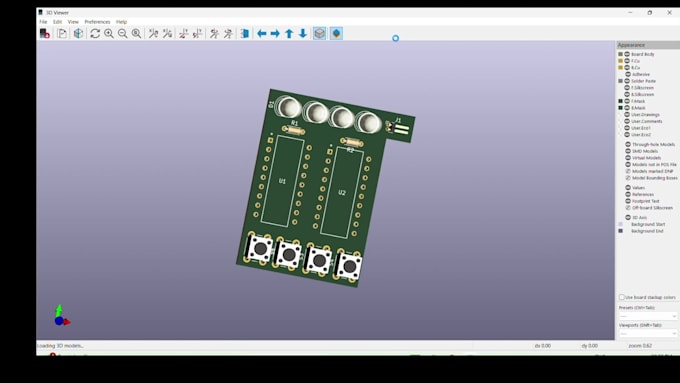680x383 pixels.
Task: Toggle Solder Paste visibility eye
Action: coord(627,81)
